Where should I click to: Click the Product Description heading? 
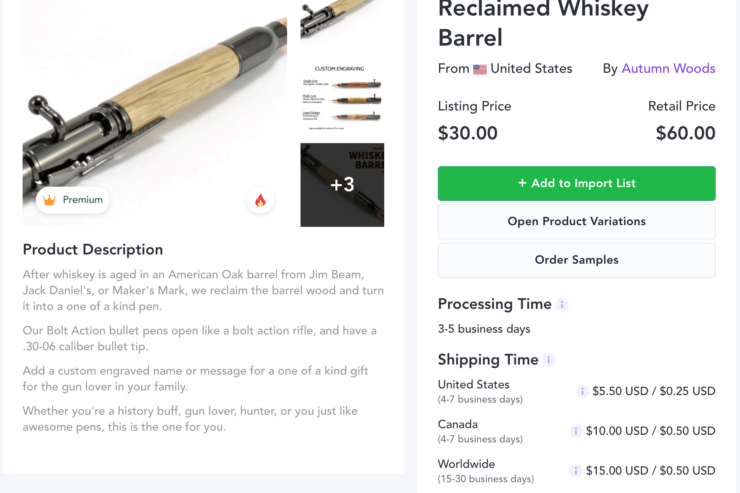[x=93, y=250]
